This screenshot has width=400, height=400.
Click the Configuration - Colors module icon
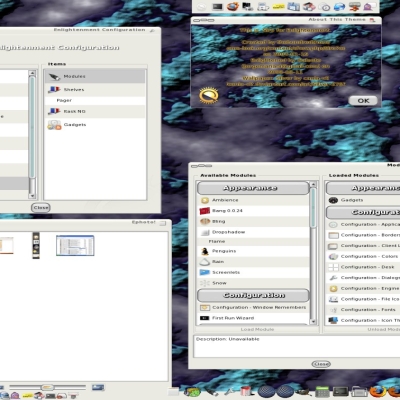pyautogui.click(x=333, y=256)
